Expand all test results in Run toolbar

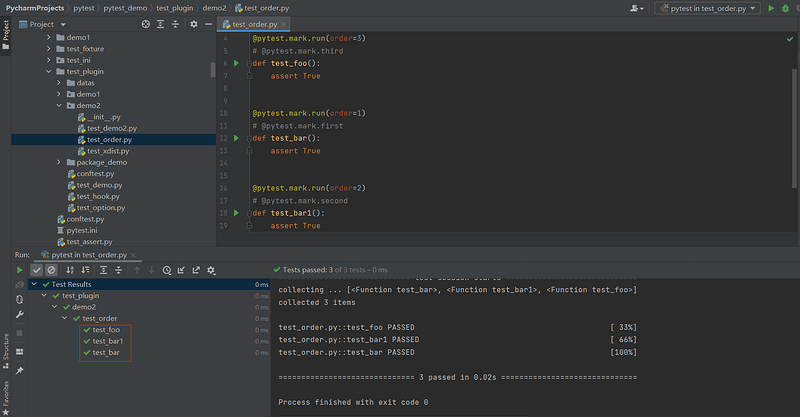click(103, 270)
